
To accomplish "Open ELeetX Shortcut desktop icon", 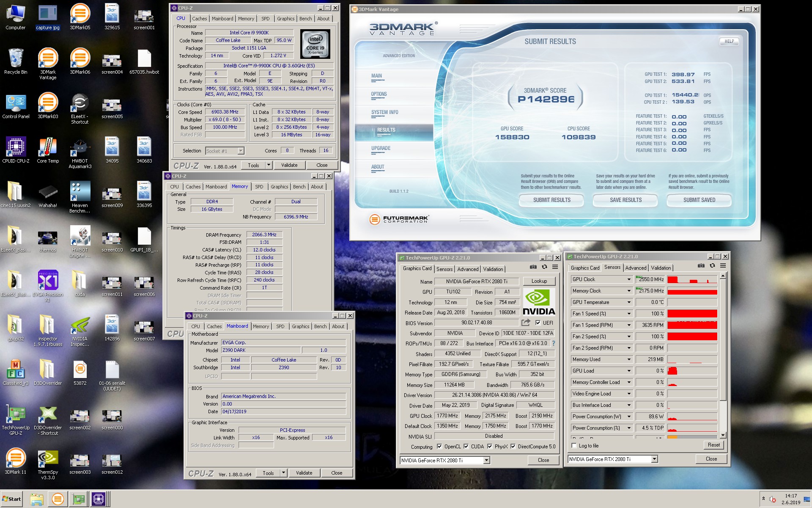I will [x=80, y=108].
